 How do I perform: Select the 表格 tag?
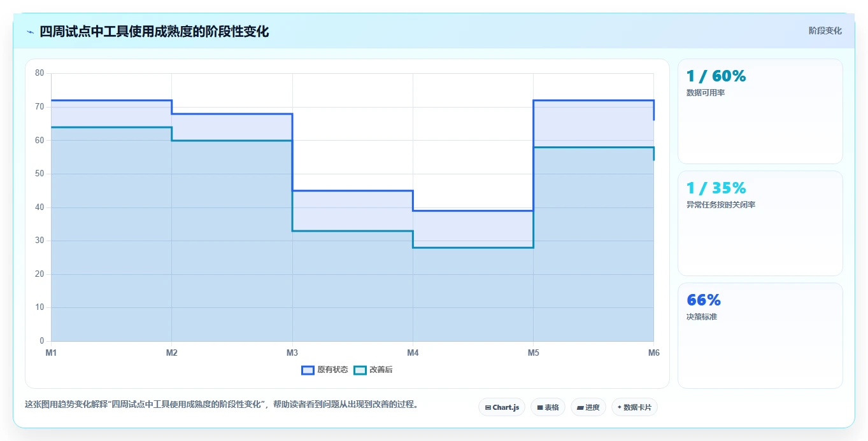coord(548,407)
